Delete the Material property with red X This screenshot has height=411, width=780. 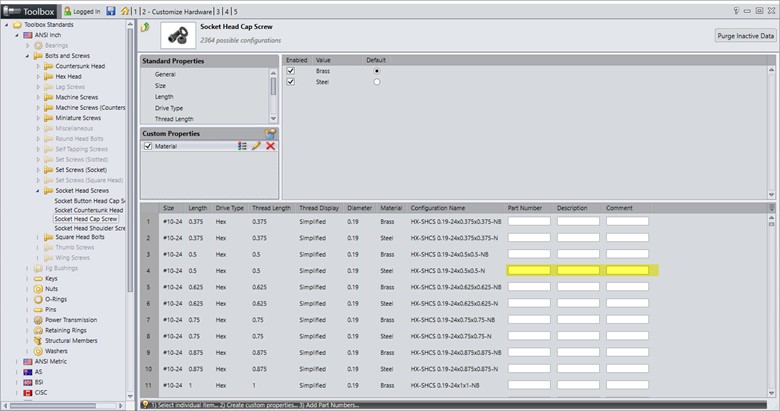270,146
